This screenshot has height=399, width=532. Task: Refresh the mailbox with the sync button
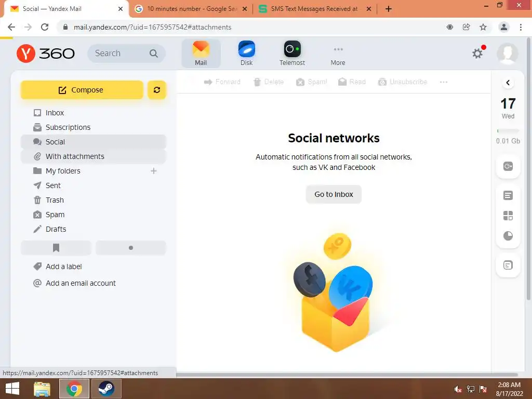157,90
